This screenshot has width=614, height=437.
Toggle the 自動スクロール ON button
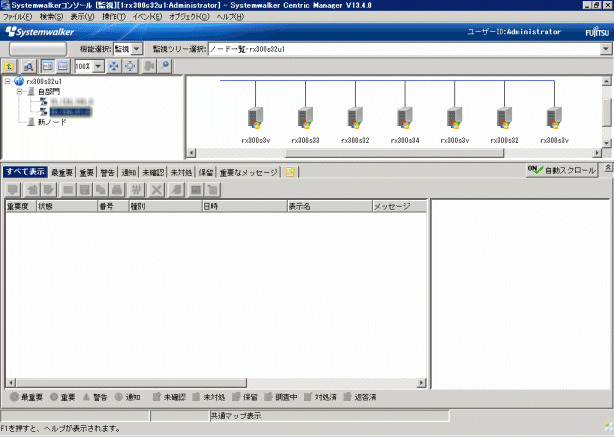point(562,170)
